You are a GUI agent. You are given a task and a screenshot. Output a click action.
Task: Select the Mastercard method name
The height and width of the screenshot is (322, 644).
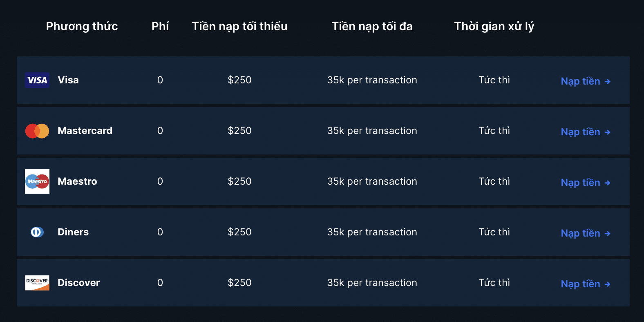[x=85, y=131]
